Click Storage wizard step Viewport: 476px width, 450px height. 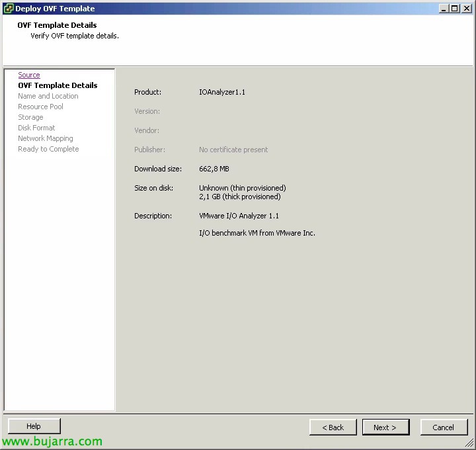pos(30,117)
